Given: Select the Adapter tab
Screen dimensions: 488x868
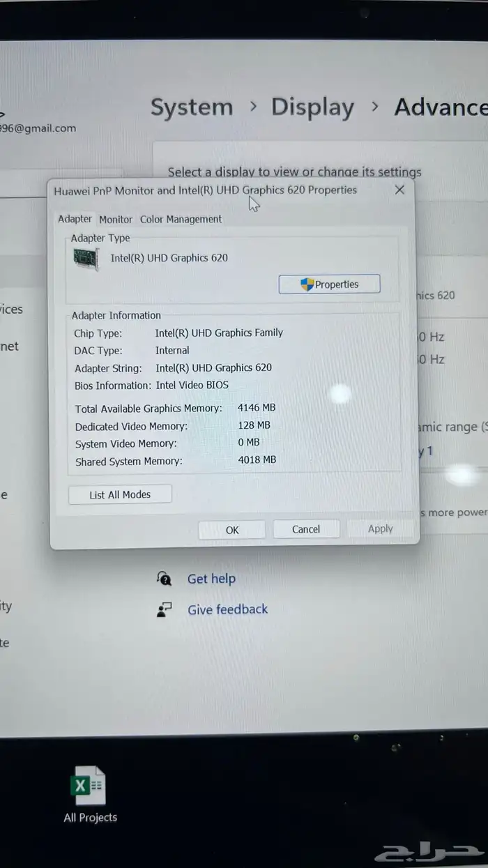Looking at the screenshot, I should 75,219.
